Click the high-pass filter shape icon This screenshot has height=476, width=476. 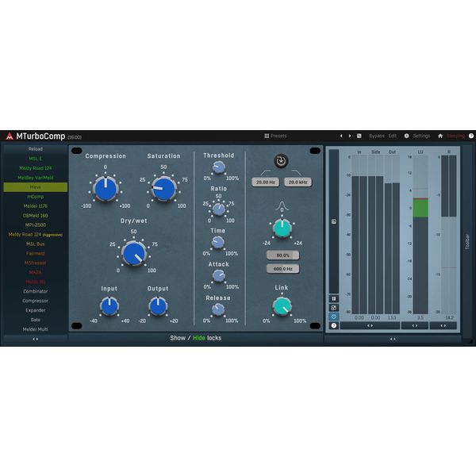[265, 173]
